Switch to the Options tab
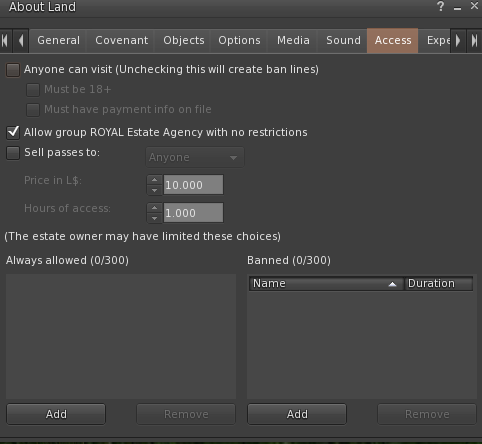This screenshot has height=444, width=482. (239, 41)
